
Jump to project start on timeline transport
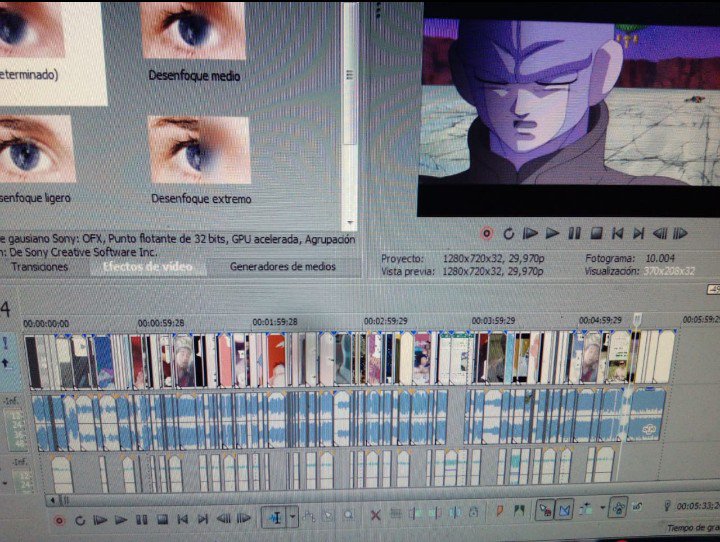(182, 519)
